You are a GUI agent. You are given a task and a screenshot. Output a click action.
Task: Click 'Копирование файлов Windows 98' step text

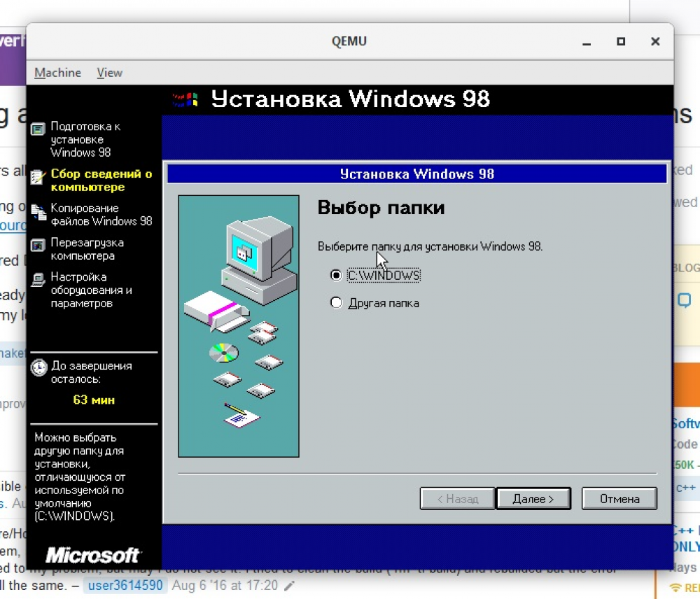click(x=101, y=215)
